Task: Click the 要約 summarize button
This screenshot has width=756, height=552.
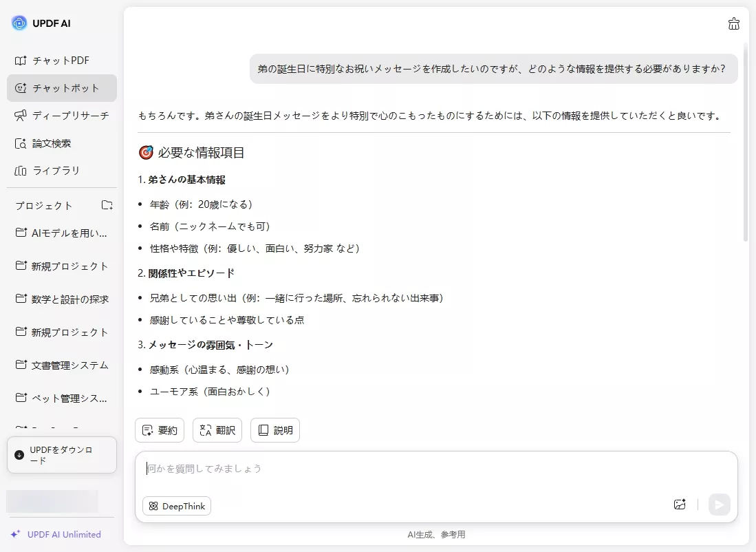Action: [160, 430]
